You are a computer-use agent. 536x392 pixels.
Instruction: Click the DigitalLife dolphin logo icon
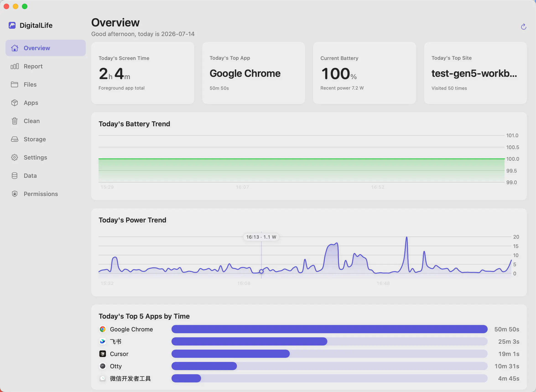coord(12,25)
